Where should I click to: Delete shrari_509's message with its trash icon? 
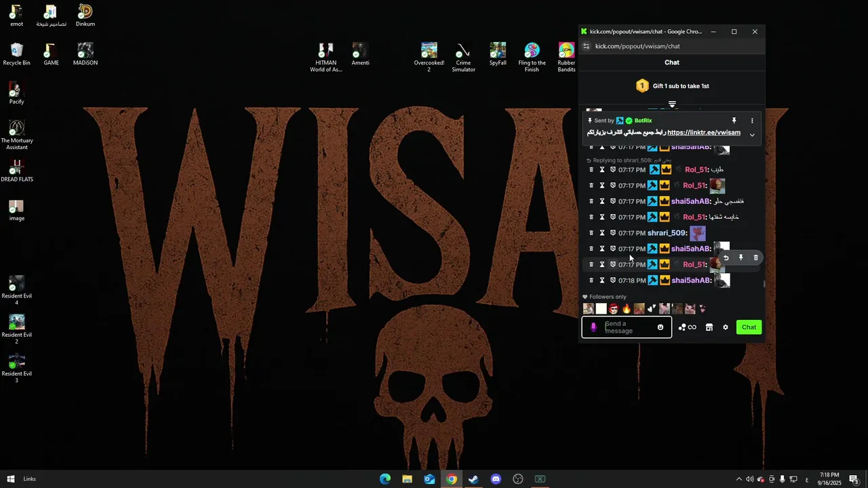point(591,233)
